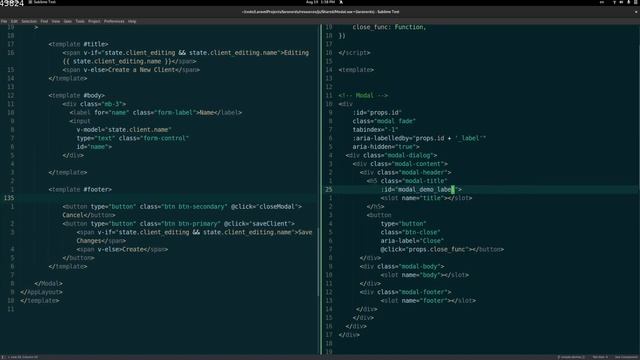Click 'close_func: Function,' in right pane
Screen dimensions: 640x360
coord(389,27)
